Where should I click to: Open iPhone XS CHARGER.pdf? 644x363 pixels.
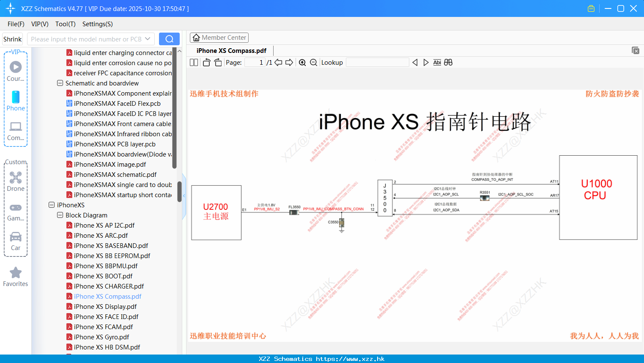[109, 286]
